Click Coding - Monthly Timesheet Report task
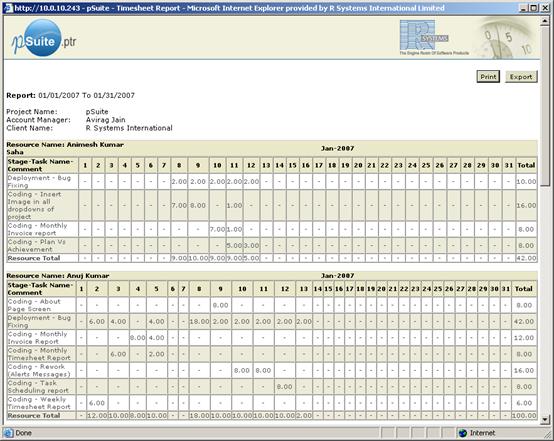The image size is (554, 441). point(39,354)
